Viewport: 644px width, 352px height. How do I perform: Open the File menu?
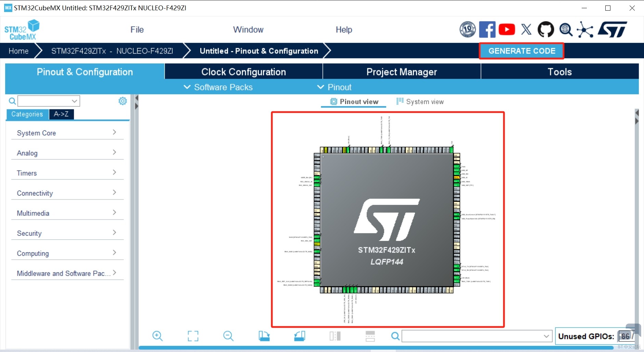point(137,29)
